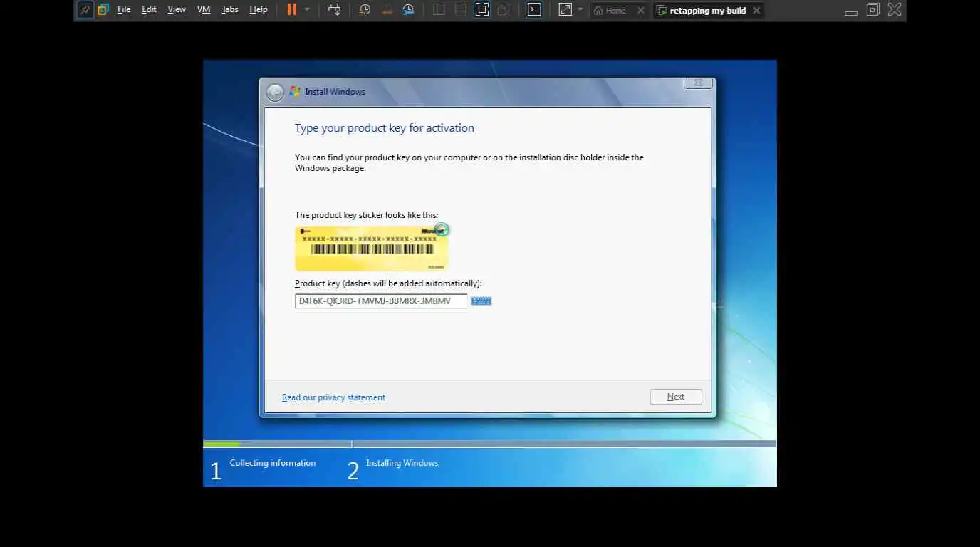Viewport: 980px width, 547px height.
Task: Expand the stretch display dropdown arrow
Action: (580, 10)
